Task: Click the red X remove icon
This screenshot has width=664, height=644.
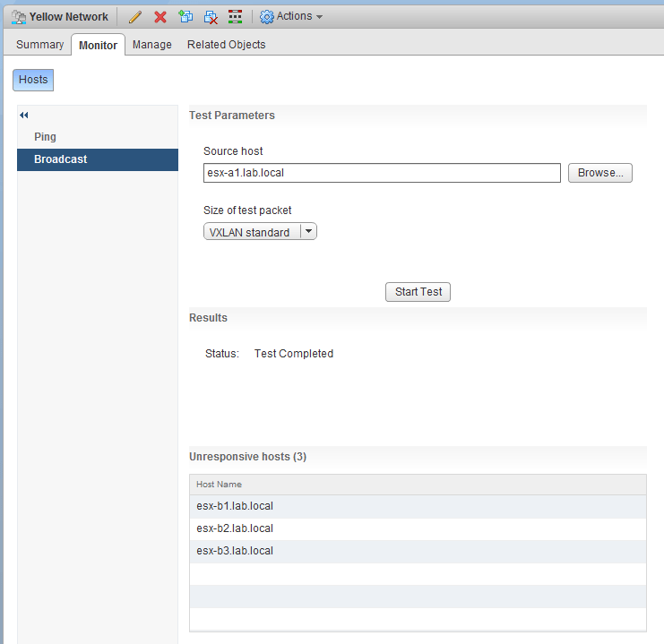Action: click(160, 17)
